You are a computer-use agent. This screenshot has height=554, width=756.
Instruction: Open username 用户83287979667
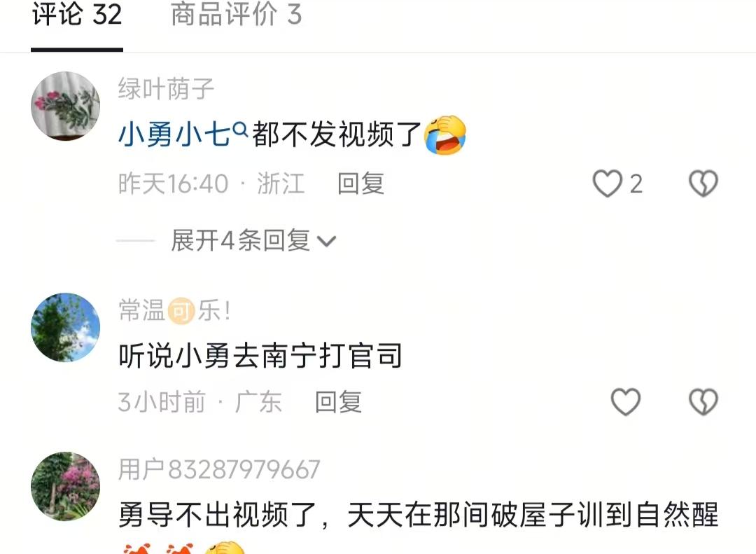click(x=219, y=469)
